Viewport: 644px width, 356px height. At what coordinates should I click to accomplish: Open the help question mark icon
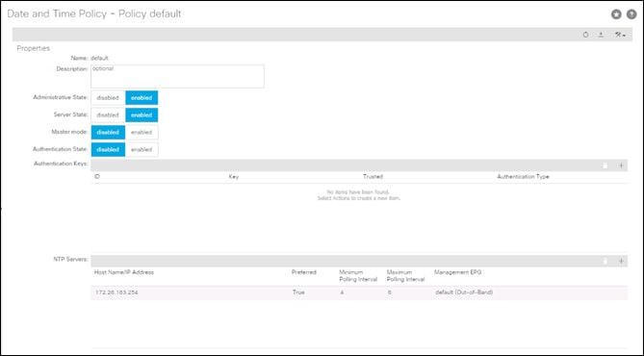pos(631,14)
